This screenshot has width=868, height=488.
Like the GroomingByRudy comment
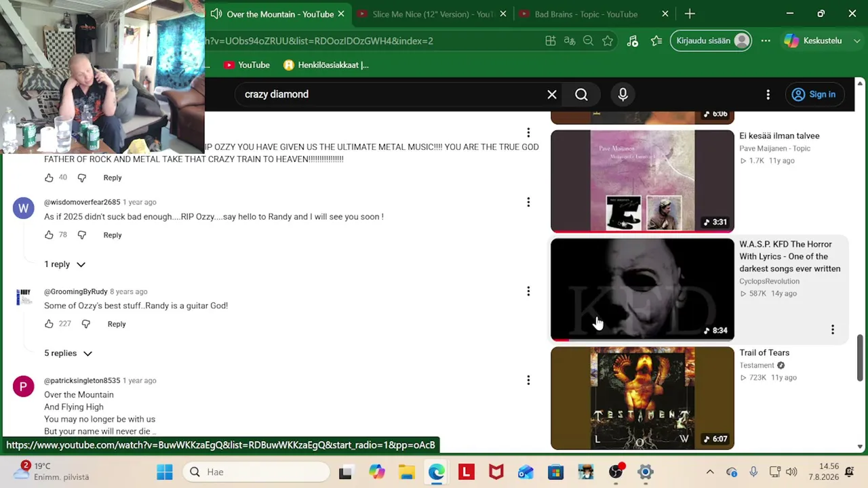(49, 324)
